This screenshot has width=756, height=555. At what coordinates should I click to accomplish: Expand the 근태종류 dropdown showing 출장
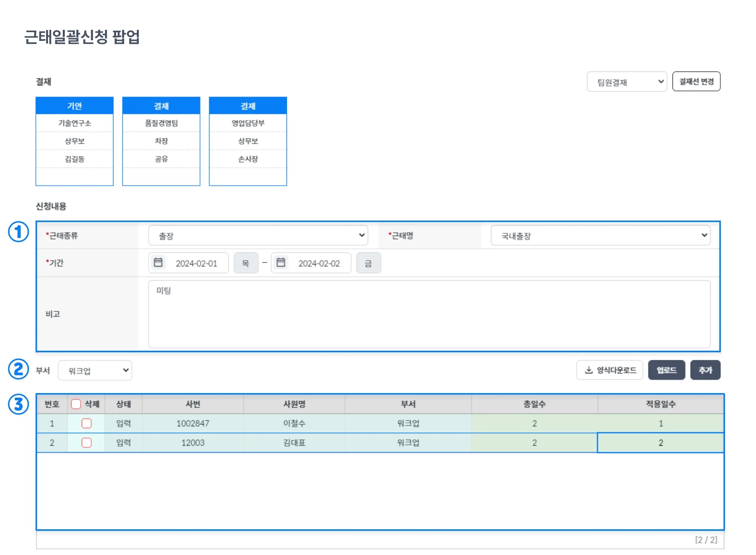click(x=258, y=236)
